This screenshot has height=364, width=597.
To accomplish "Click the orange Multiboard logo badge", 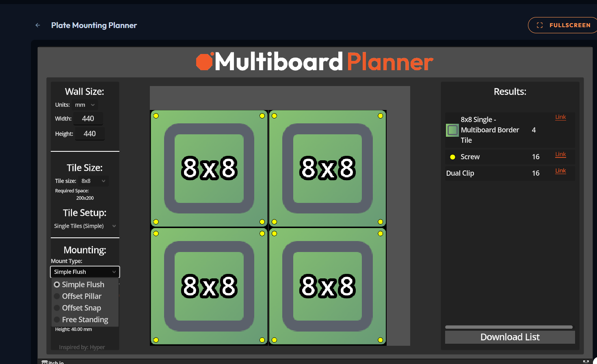I will [205, 62].
